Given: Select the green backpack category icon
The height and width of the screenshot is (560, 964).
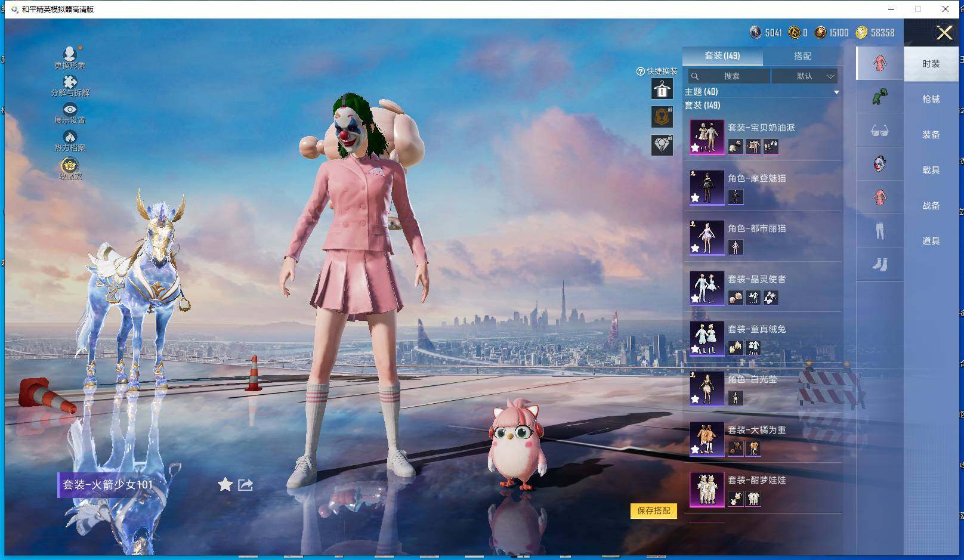Looking at the screenshot, I should pyautogui.click(x=879, y=97).
